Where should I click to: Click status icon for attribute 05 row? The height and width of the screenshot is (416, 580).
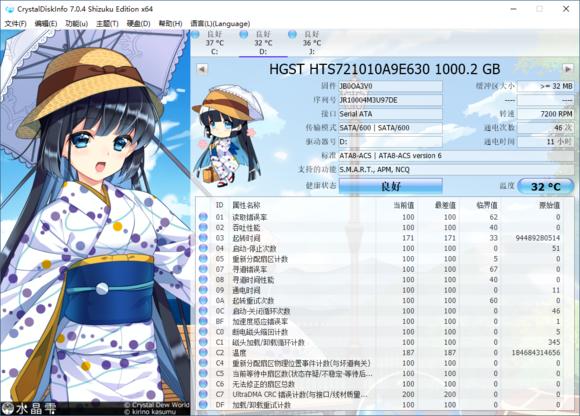[203, 259]
